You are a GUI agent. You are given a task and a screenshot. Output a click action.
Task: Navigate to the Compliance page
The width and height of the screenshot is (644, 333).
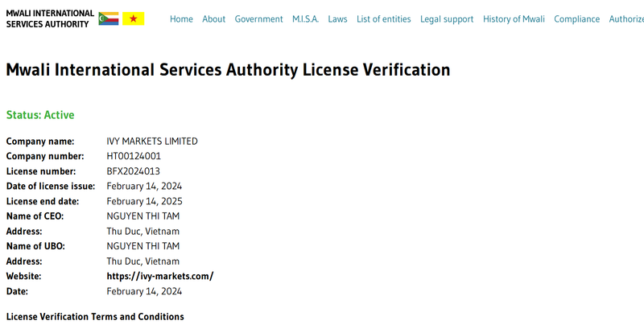tap(576, 19)
